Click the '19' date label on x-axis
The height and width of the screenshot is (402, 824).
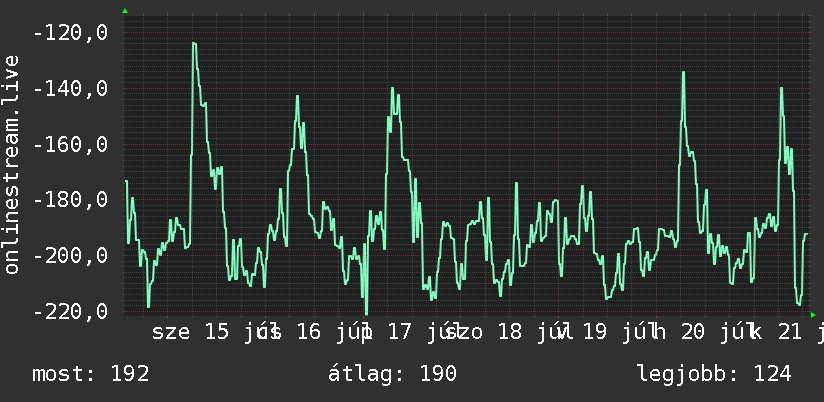coord(595,333)
